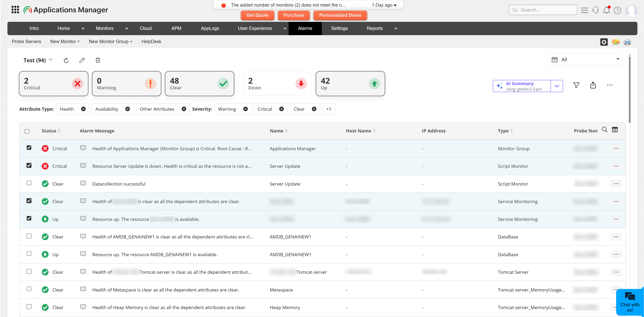644x317 pixels.
Task: Remove the Other Attributes filter chip
Action: pyautogui.click(x=184, y=109)
